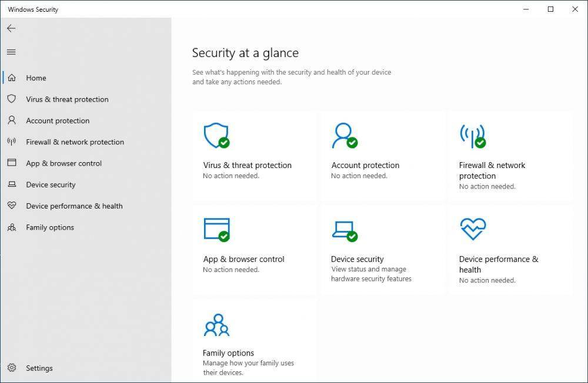Open the large Account protection person tile icon
The image size is (588, 383).
pyautogui.click(x=345, y=135)
